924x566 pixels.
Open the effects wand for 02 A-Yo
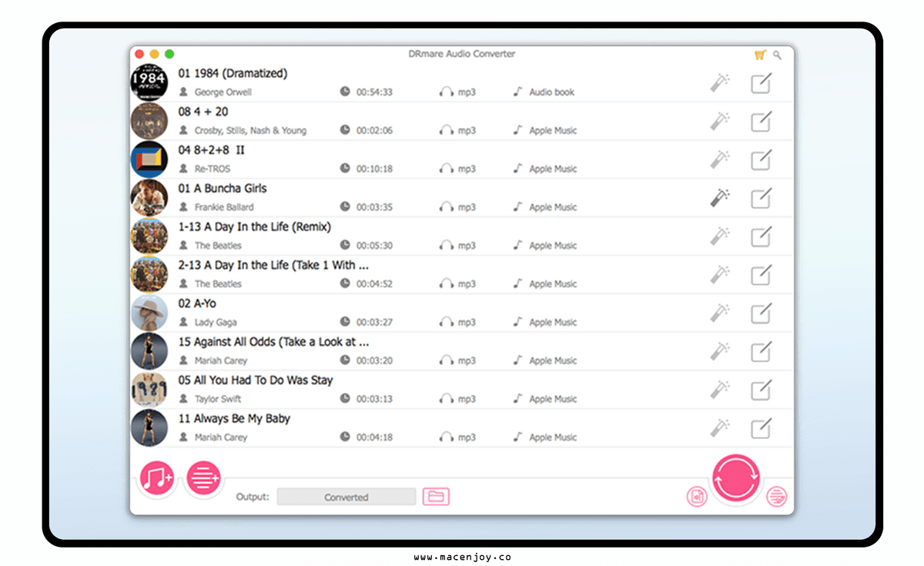coord(721,313)
